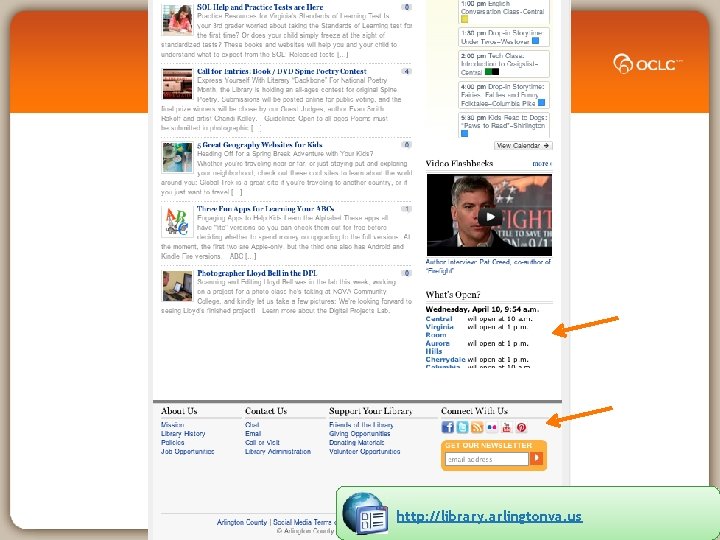
Task: Open Photographer Lloyd Bell in the DPL post
Action: tap(257, 273)
